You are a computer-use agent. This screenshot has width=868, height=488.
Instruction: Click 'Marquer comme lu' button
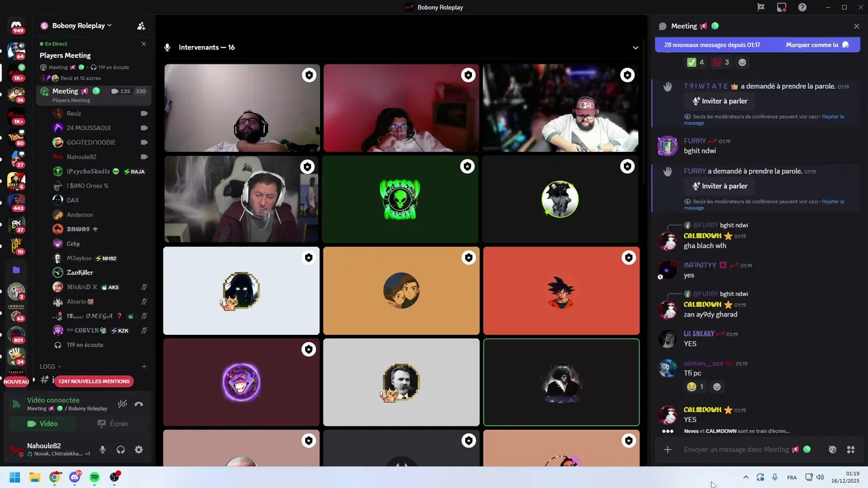tap(816, 45)
